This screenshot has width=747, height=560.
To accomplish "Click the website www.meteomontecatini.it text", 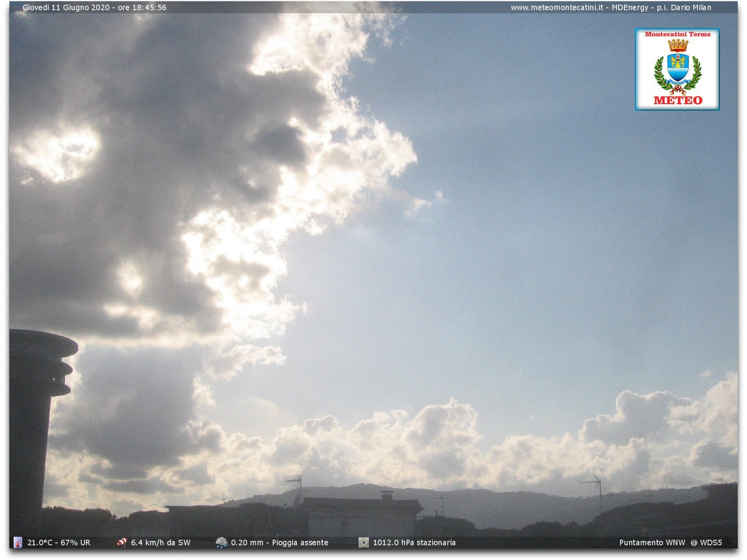I will click(558, 7).
